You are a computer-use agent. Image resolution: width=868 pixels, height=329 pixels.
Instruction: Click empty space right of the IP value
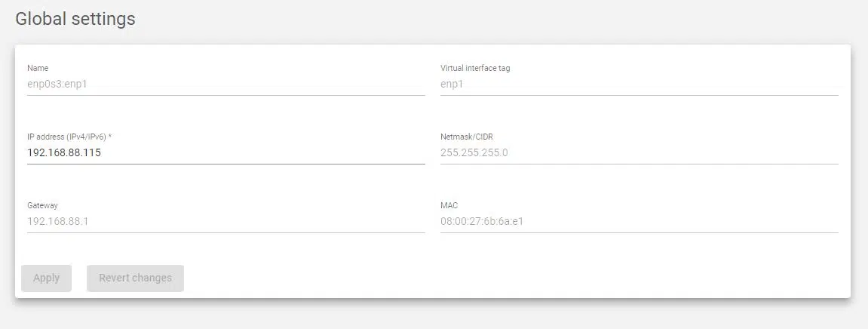coord(264,152)
